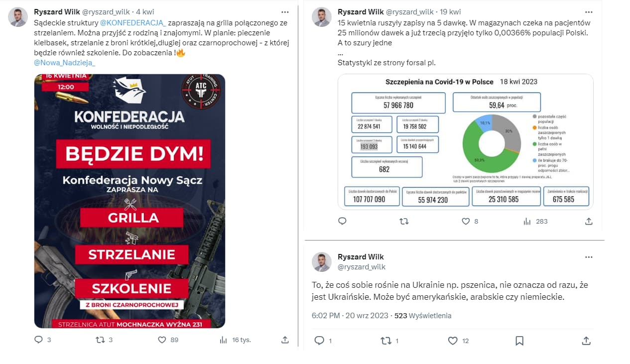Share the grill invitation tweet
The image size is (630, 364).
pyautogui.click(x=285, y=340)
